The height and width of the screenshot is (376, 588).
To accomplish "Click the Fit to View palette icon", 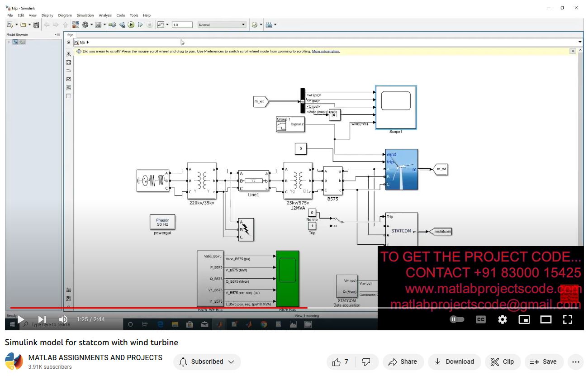I will [x=69, y=62].
